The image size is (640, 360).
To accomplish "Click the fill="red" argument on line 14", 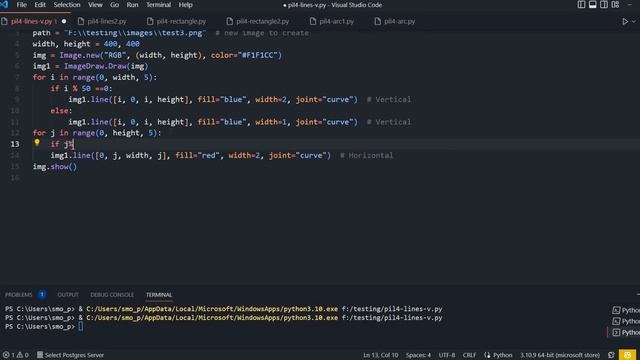I will point(198,156).
